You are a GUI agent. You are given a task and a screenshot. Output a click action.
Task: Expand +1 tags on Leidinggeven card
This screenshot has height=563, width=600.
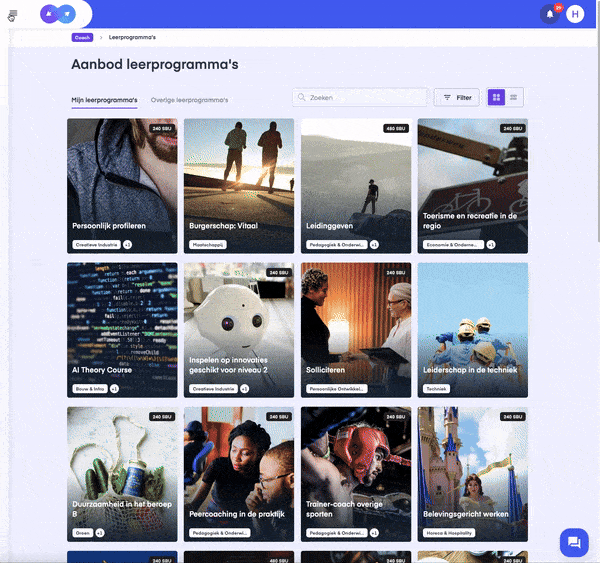374,245
